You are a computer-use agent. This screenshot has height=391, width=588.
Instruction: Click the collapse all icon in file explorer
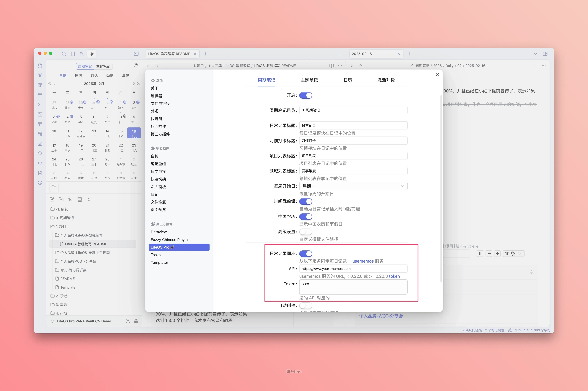(89, 199)
